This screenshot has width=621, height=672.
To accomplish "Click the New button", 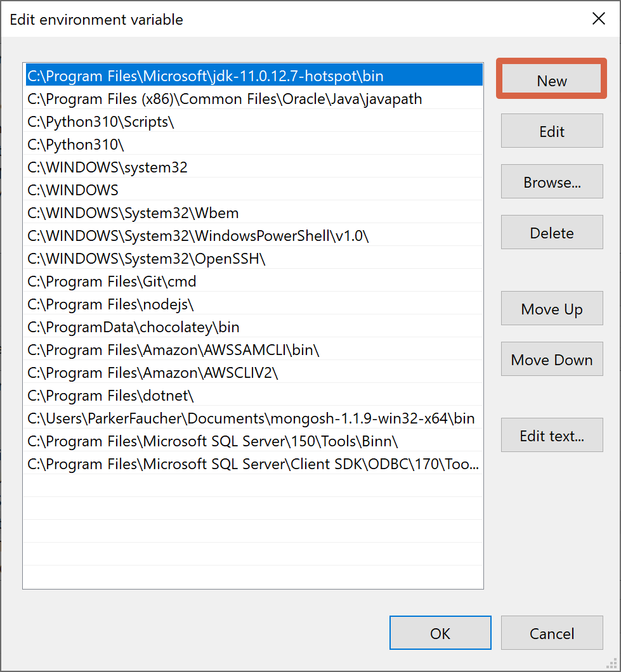I will (551, 81).
